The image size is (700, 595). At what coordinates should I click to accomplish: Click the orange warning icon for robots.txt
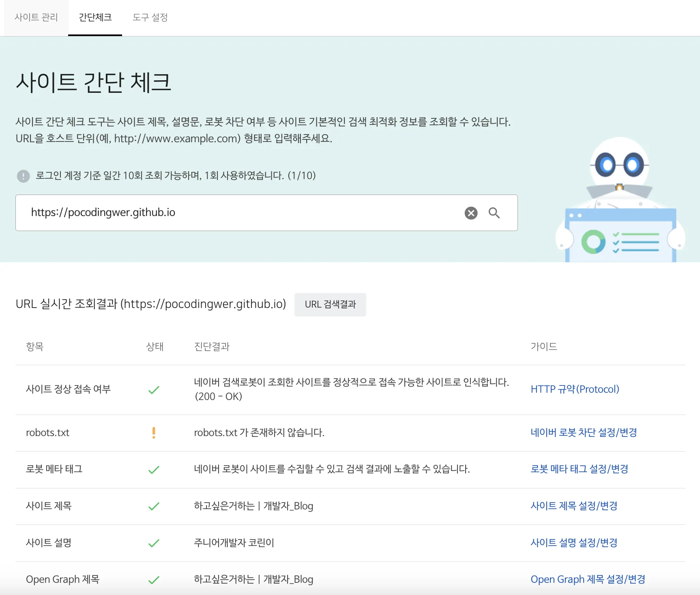coord(154,433)
